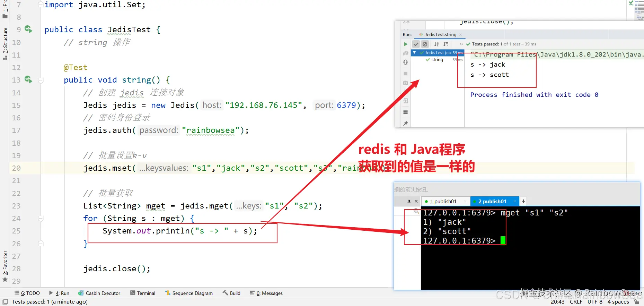
Task: Expand hidden Run toolbar actions chevron
Action: 461,44
